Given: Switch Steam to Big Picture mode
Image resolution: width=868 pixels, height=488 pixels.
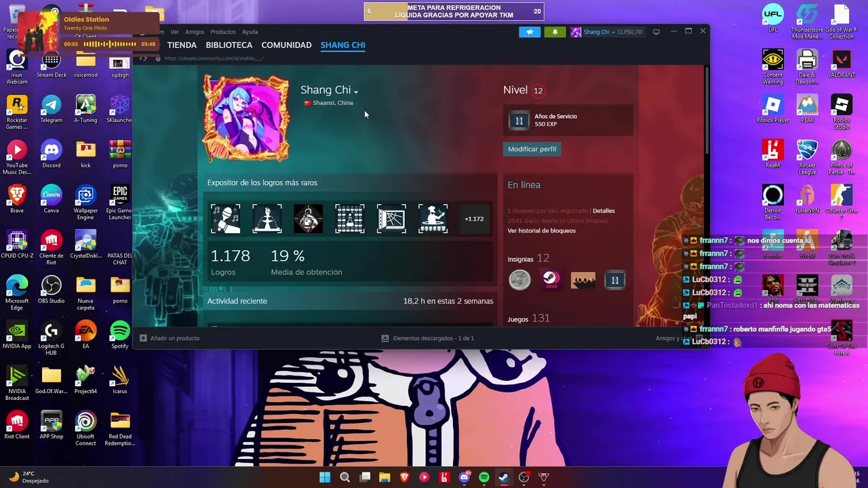Looking at the screenshot, I should (x=656, y=32).
